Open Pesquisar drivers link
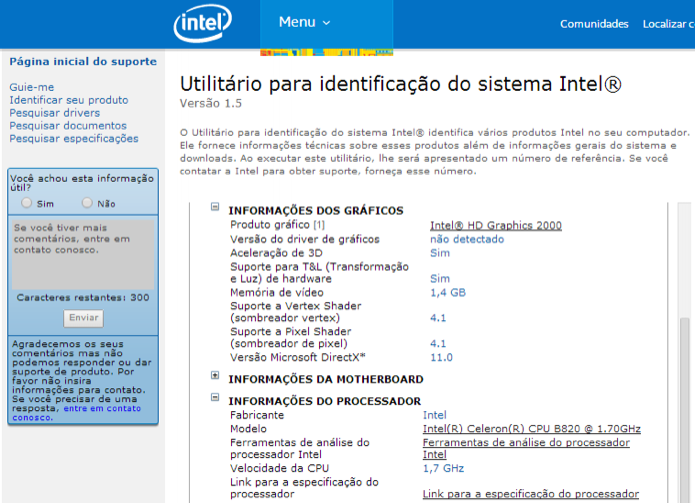This screenshot has height=503, width=695. [x=55, y=113]
